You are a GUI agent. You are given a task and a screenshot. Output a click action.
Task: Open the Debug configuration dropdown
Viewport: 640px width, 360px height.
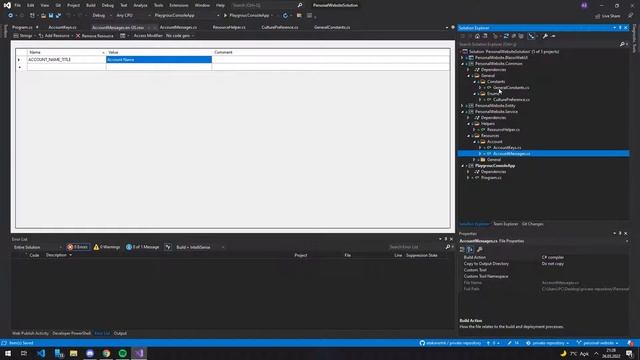102,16
